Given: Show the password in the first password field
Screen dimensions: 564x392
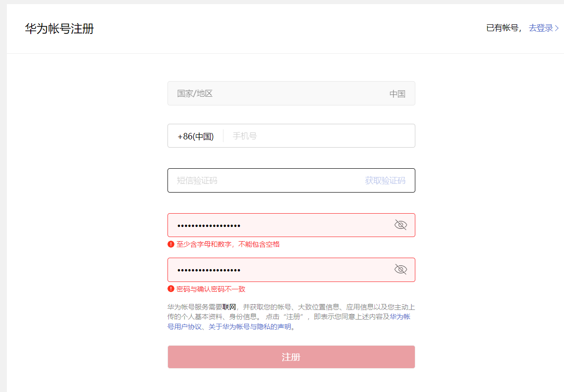Looking at the screenshot, I should pos(401,225).
